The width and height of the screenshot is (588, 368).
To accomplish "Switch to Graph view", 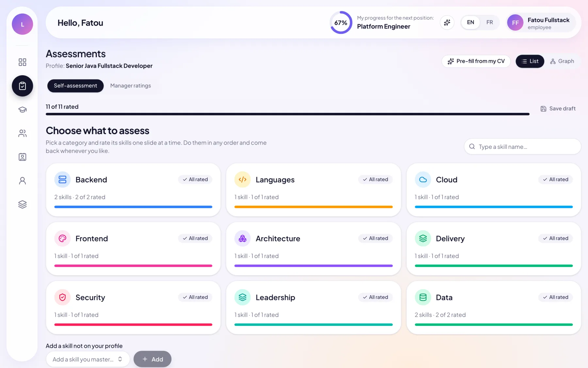I will coord(562,61).
